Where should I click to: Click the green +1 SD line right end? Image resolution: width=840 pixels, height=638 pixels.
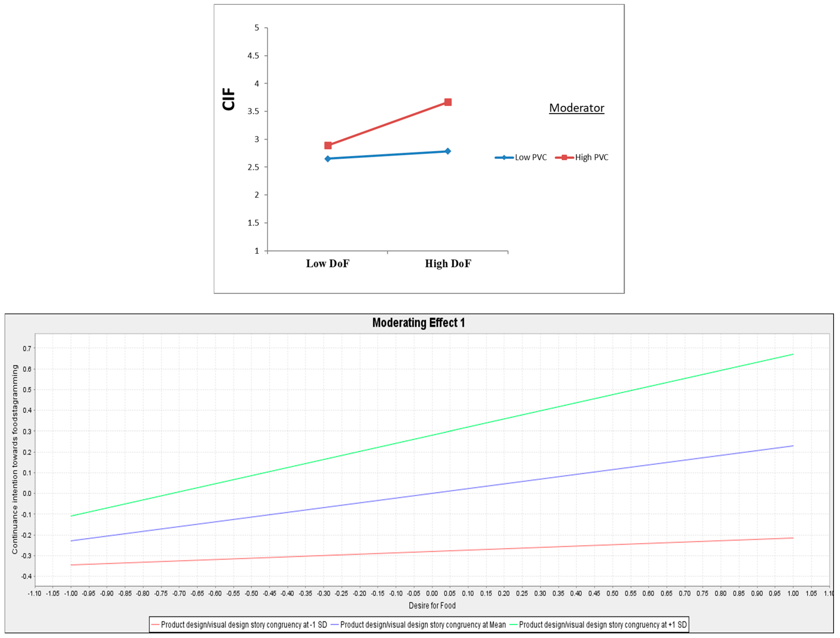tap(792, 354)
